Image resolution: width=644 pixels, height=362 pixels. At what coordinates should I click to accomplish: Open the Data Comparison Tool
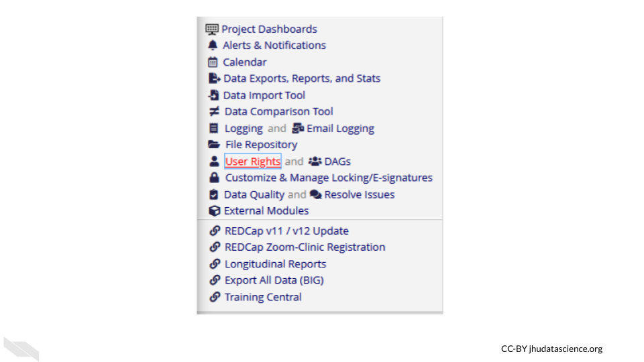(278, 111)
